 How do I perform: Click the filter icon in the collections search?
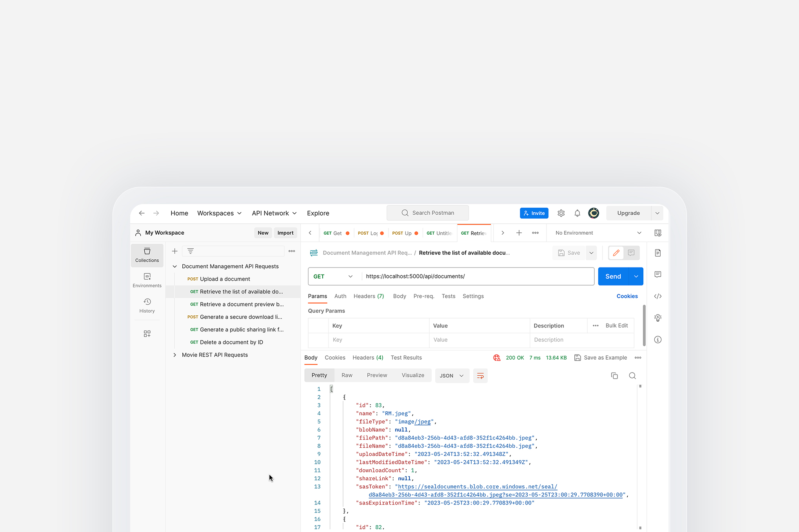pyautogui.click(x=191, y=251)
